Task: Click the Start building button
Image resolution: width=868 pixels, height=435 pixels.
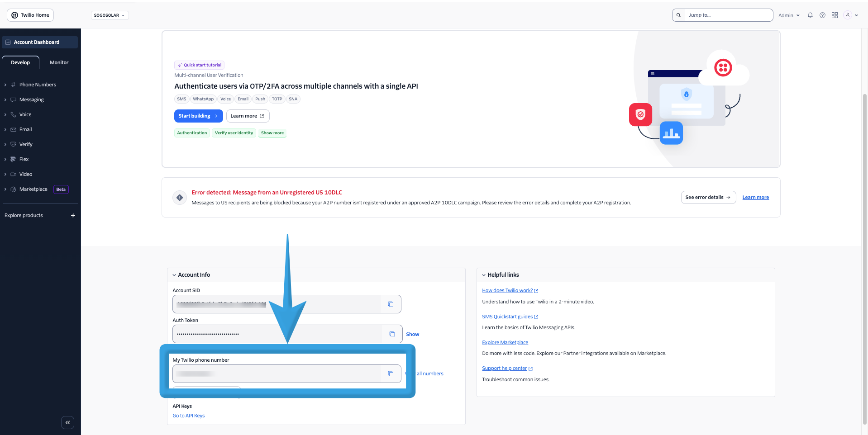Action: [x=198, y=116]
